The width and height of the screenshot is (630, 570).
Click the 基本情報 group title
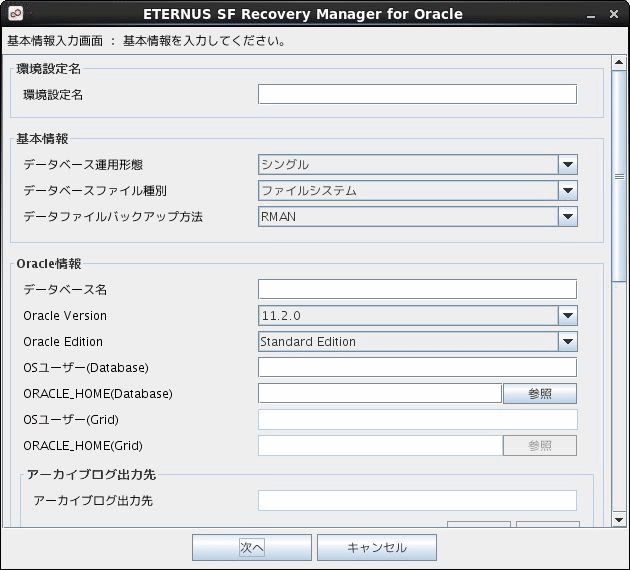click(x=42, y=139)
